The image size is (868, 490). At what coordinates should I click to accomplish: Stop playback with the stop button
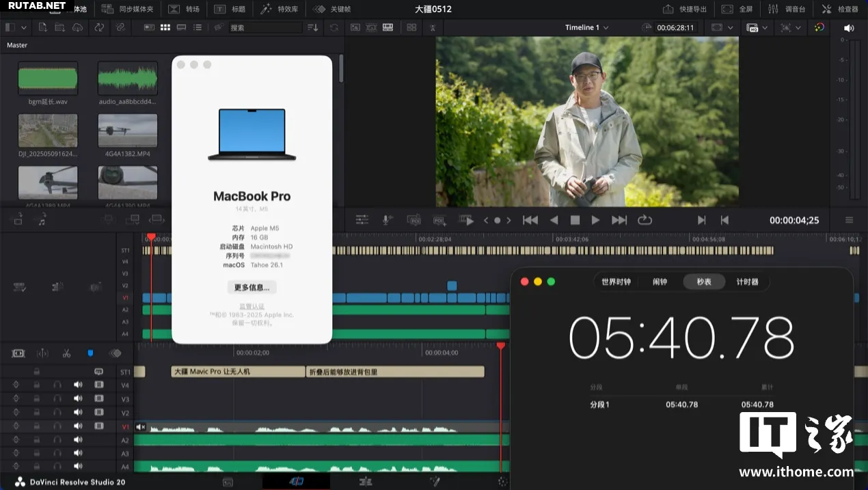click(x=575, y=220)
